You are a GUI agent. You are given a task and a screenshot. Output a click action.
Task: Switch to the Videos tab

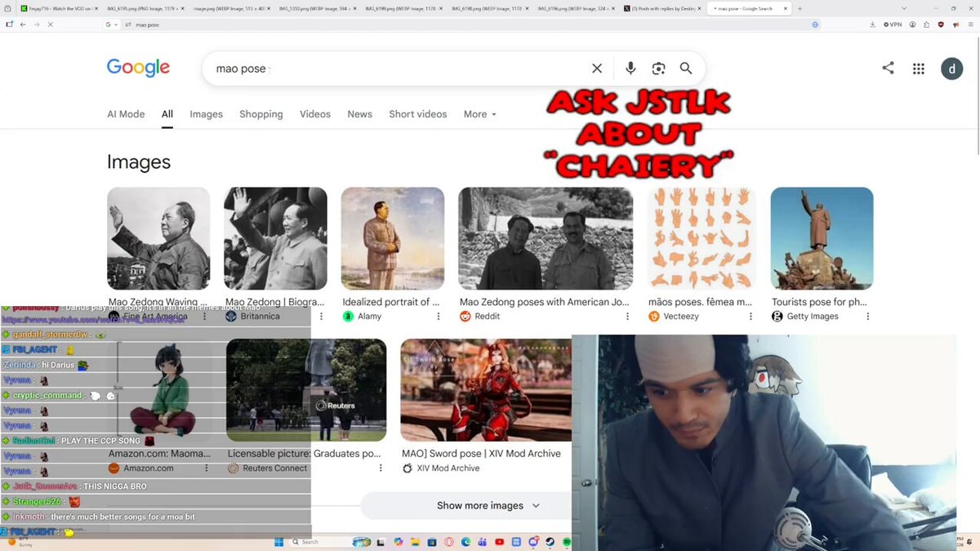315,114
